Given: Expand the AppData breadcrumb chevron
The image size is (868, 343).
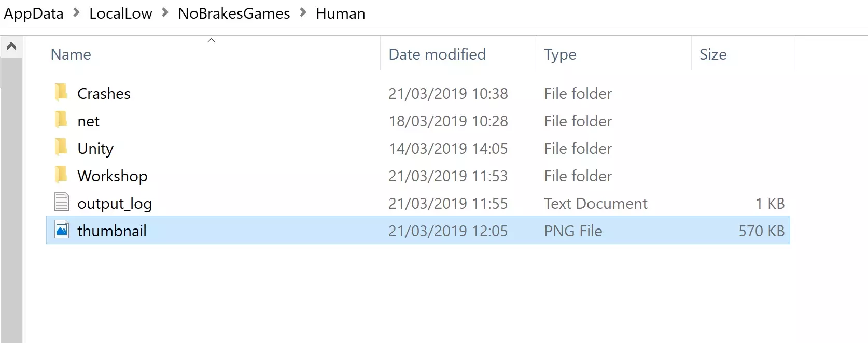Looking at the screenshot, I should point(76,13).
